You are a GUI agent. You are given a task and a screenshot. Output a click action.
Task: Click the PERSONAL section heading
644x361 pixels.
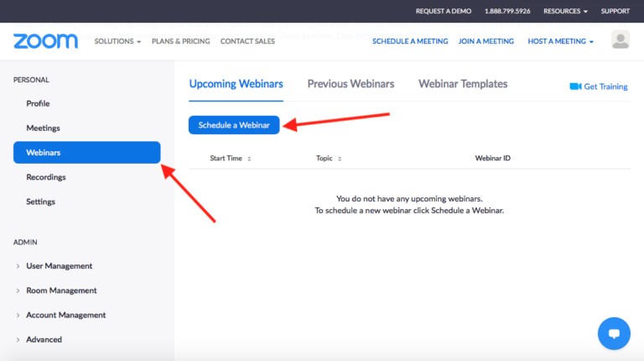click(x=31, y=80)
